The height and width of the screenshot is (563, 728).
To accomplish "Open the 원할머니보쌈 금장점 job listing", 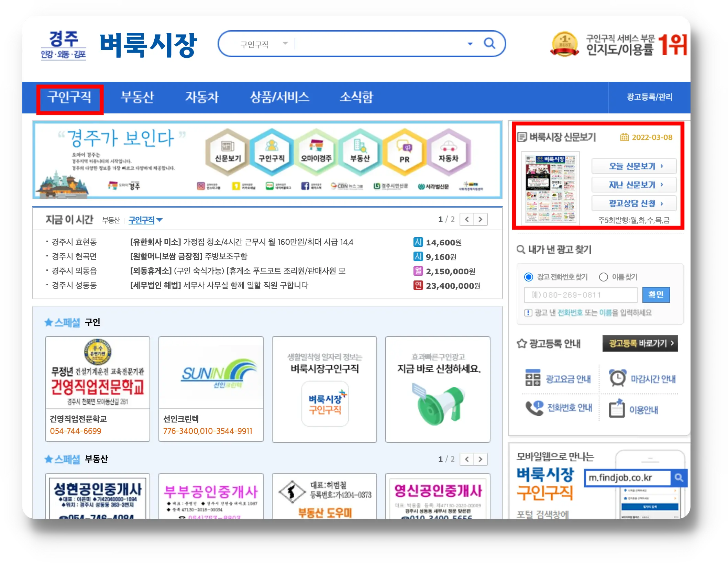I will (x=188, y=256).
